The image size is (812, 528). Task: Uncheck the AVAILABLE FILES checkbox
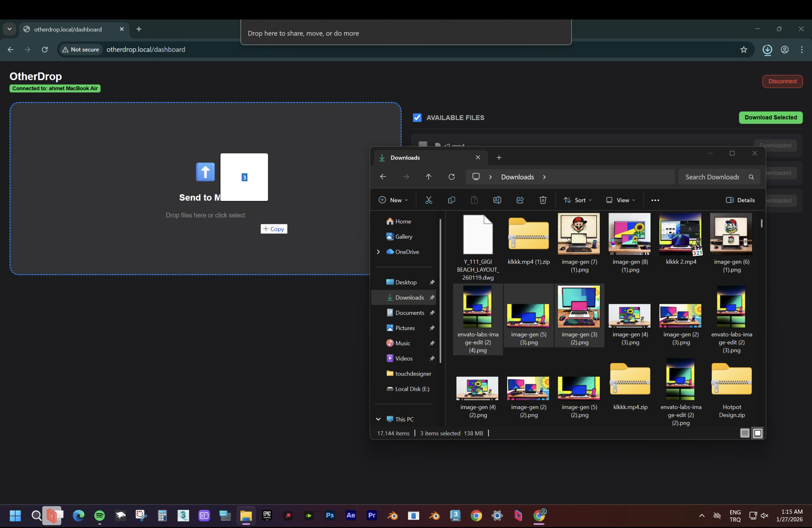[x=417, y=118]
